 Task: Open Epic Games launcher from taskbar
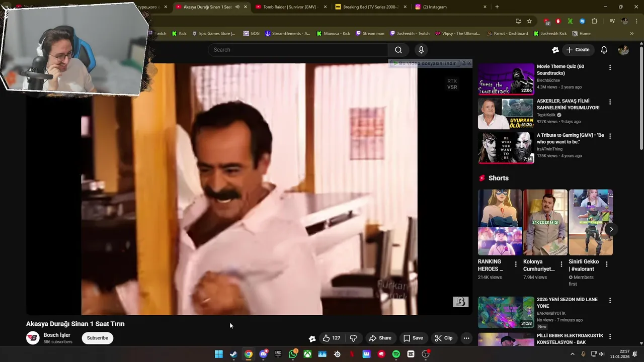[x=278, y=354]
